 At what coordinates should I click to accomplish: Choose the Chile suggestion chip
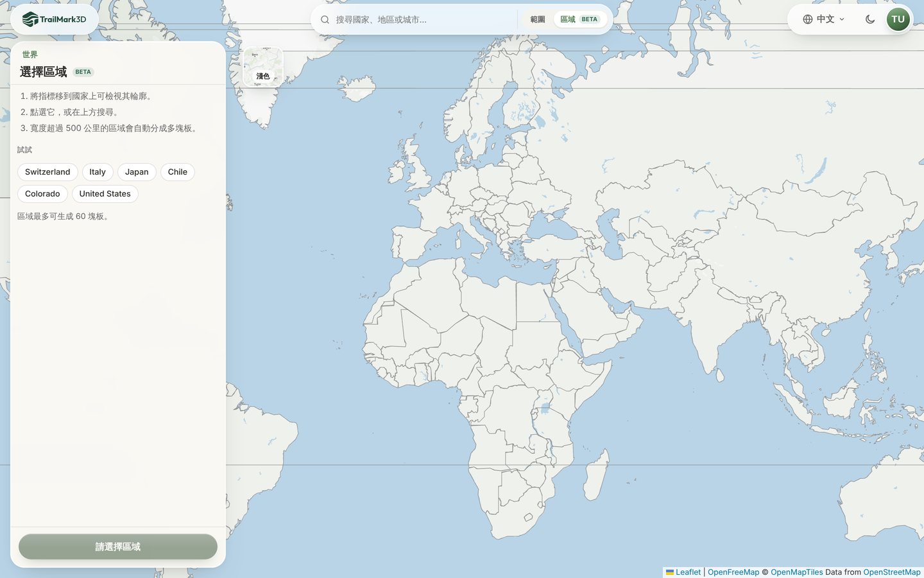point(178,172)
